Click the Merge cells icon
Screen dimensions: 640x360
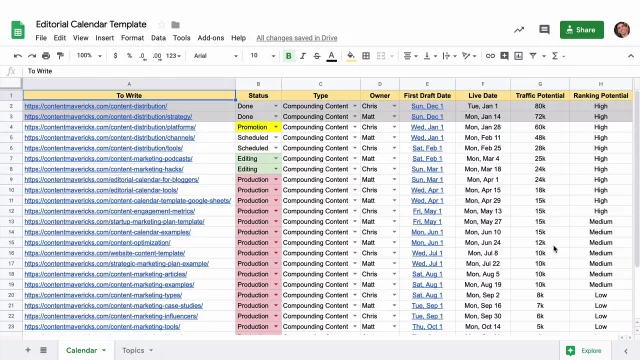tap(381, 56)
